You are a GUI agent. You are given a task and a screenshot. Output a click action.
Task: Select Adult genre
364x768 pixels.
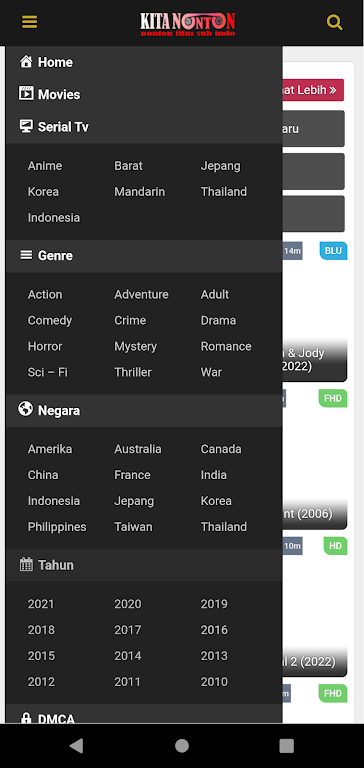click(x=215, y=294)
